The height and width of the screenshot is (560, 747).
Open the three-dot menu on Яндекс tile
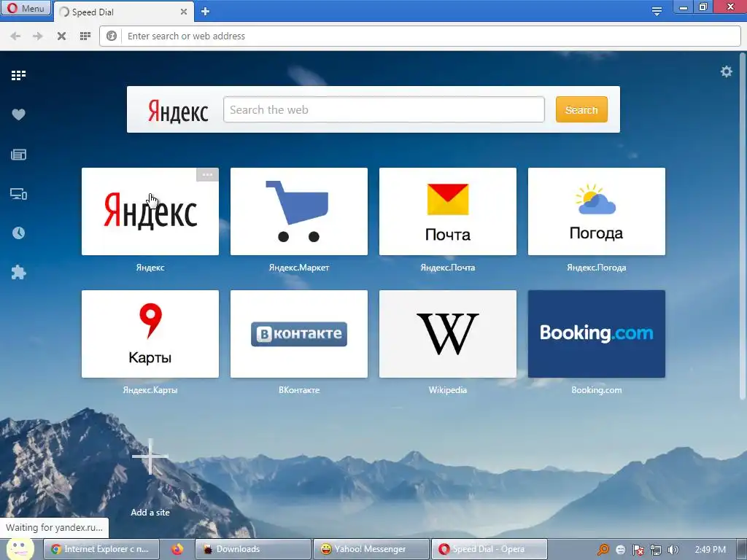tap(207, 174)
